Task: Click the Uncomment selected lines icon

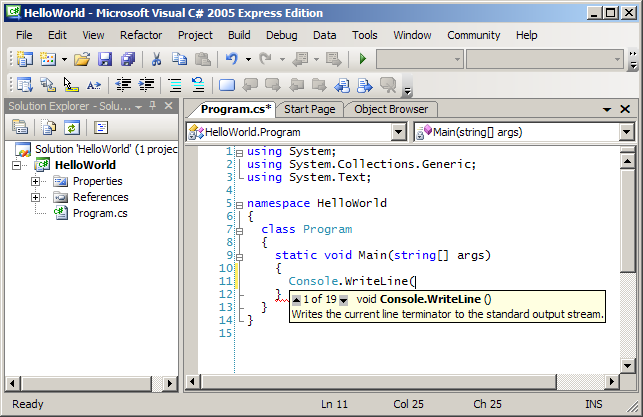Action: [198, 85]
